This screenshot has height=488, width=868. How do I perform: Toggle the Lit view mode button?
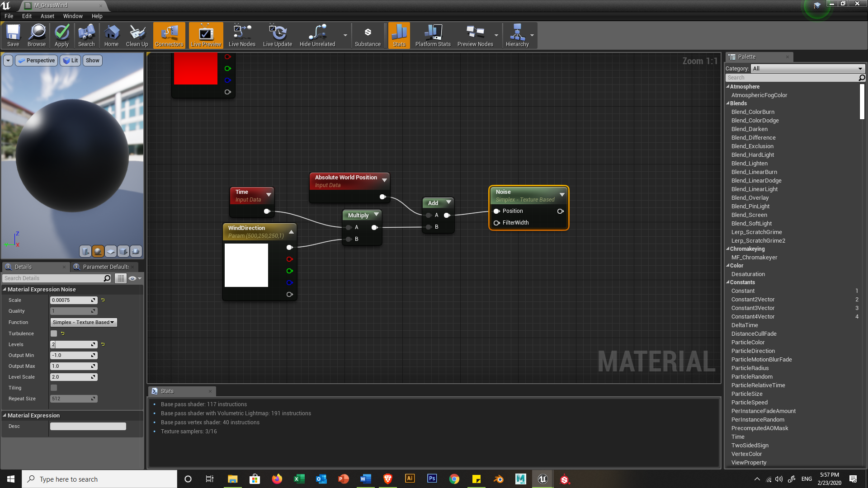point(71,61)
